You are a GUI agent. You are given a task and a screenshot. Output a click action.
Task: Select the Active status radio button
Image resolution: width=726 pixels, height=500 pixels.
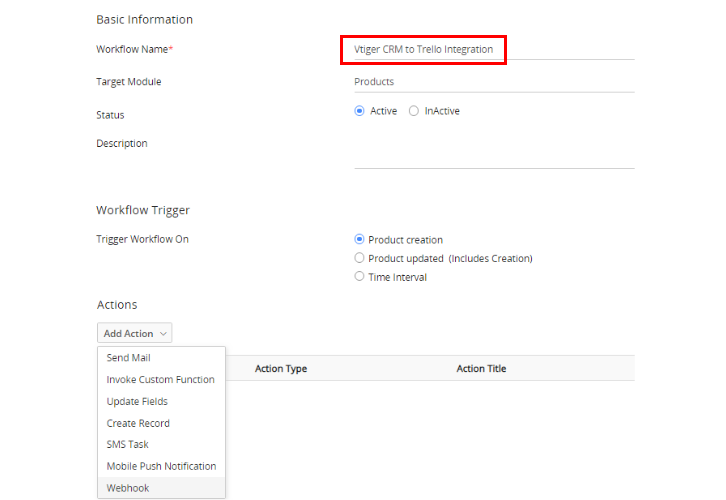pyautogui.click(x=359, y=111)
